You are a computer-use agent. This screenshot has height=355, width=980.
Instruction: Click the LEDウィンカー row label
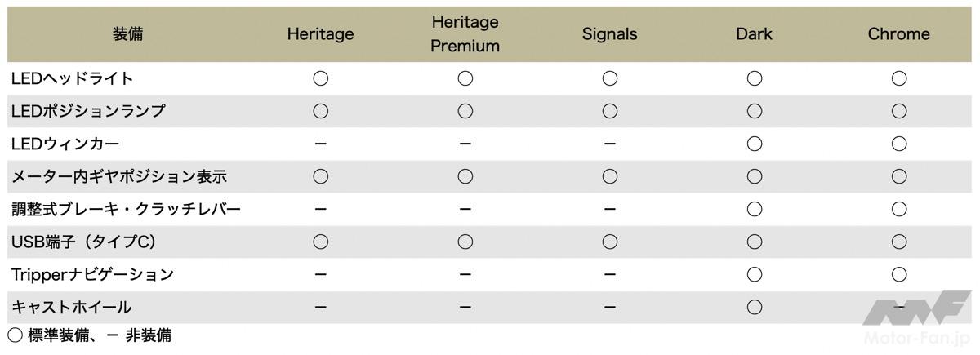click(x=65, y=144)
